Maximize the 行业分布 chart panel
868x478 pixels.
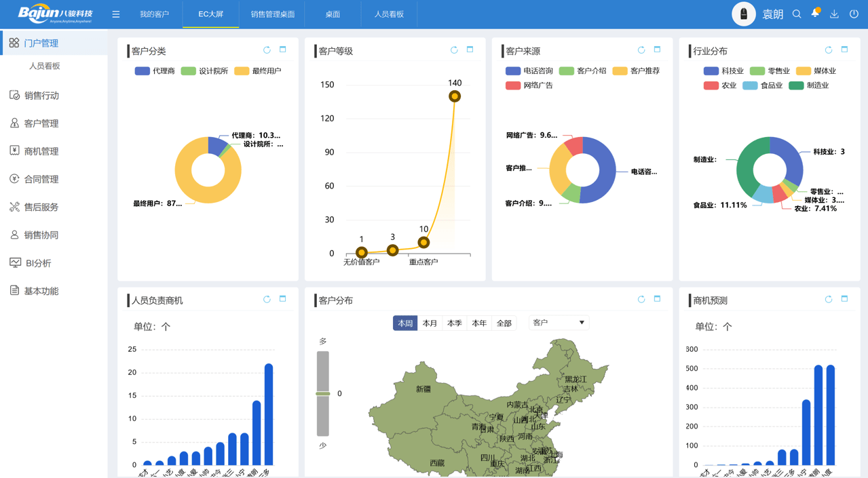point(844,50)
